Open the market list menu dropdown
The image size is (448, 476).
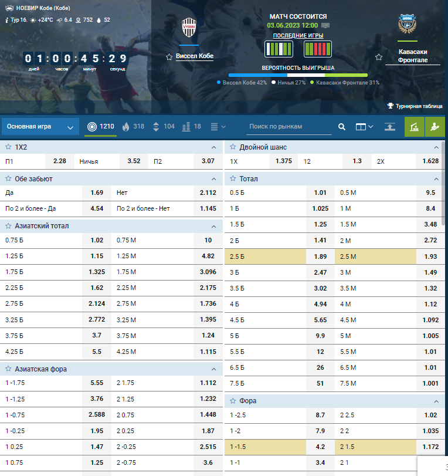218,127
